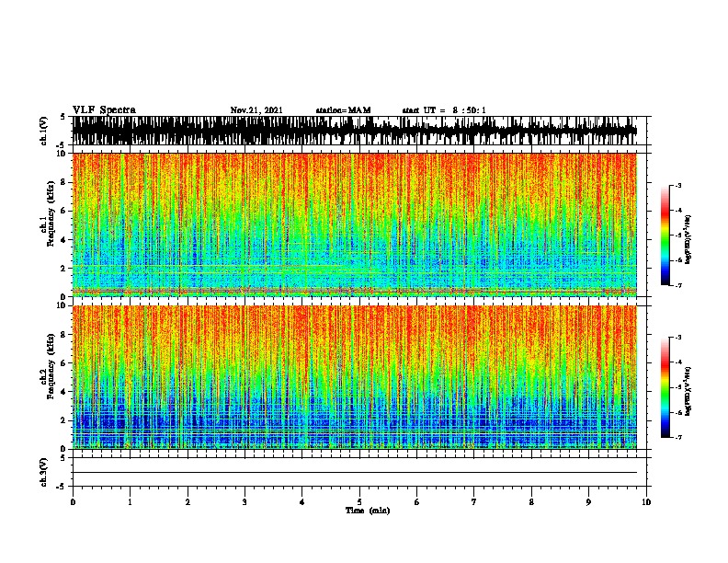This screenshot has height=563, width=728.
Task: Click the ch.2 color bar log(PSD) label
Action: (688, 391)
